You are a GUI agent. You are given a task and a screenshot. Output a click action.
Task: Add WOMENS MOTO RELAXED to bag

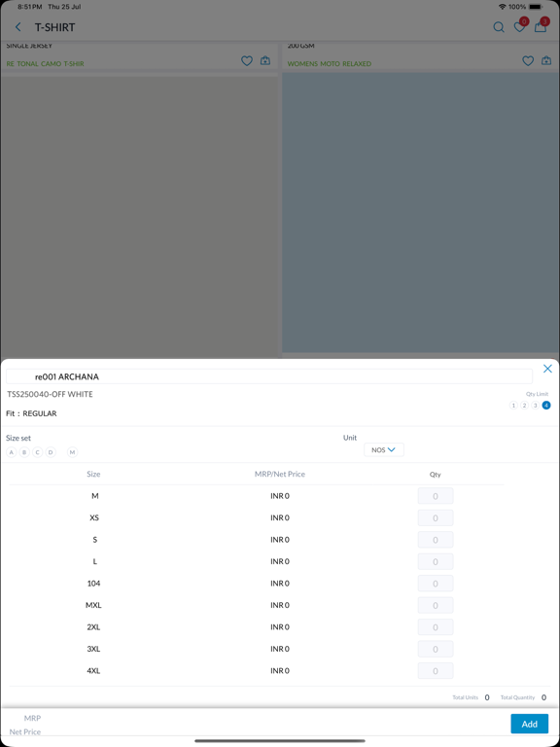point(546,61)
